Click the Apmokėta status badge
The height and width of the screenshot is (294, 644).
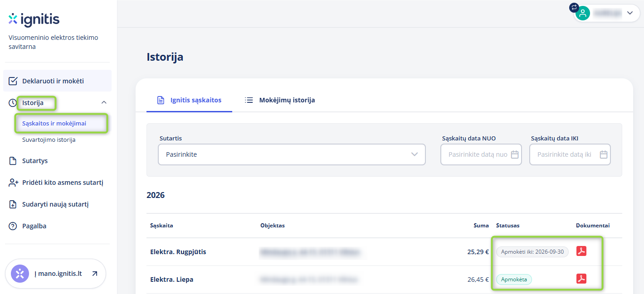pyautogui.click(x=514, y=280)
